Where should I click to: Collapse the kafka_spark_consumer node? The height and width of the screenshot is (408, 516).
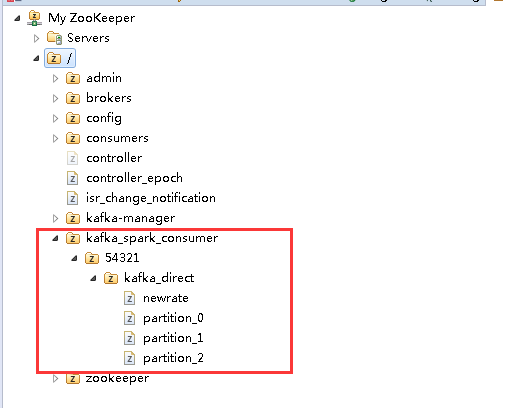click(55, 238)
